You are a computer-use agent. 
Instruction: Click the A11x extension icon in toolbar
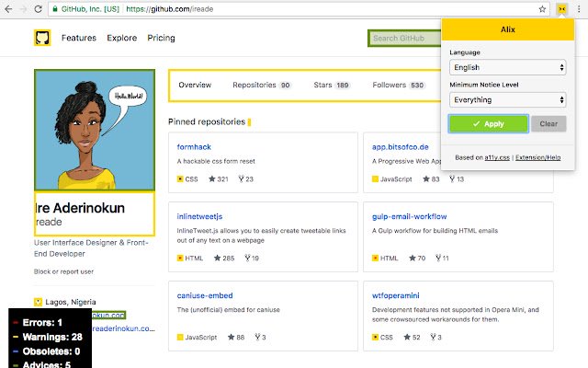(561, 9)
